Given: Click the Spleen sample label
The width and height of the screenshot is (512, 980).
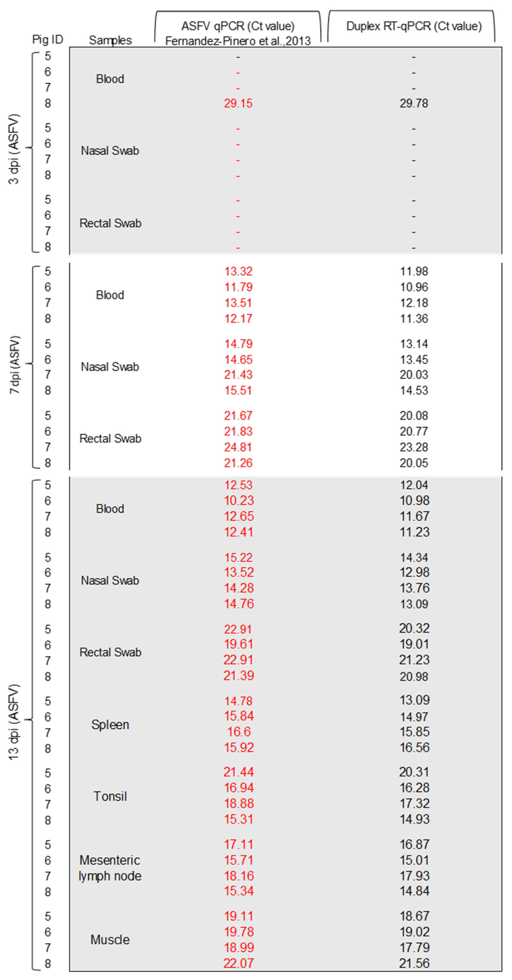Looking at the screenshot, I should [110, 725].
